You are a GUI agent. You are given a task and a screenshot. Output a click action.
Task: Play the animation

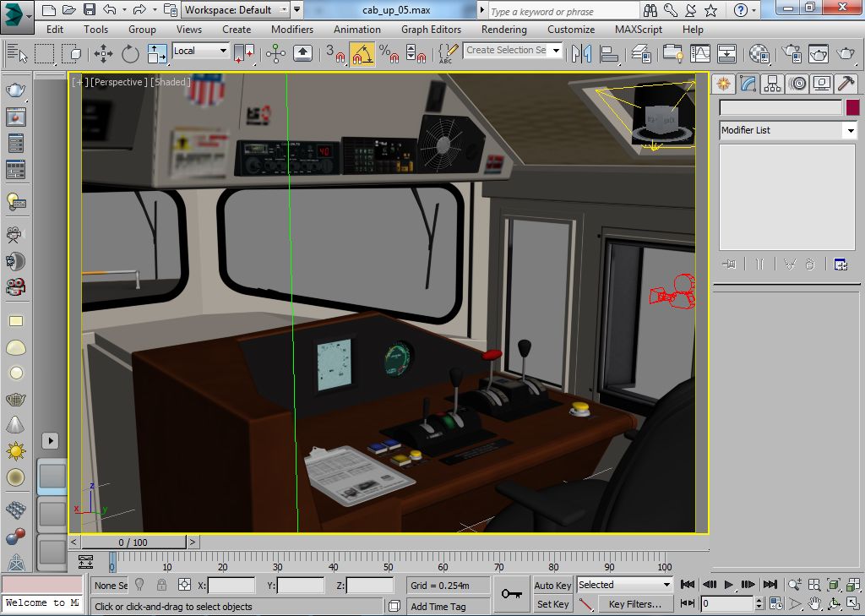(x=729, y=584)
